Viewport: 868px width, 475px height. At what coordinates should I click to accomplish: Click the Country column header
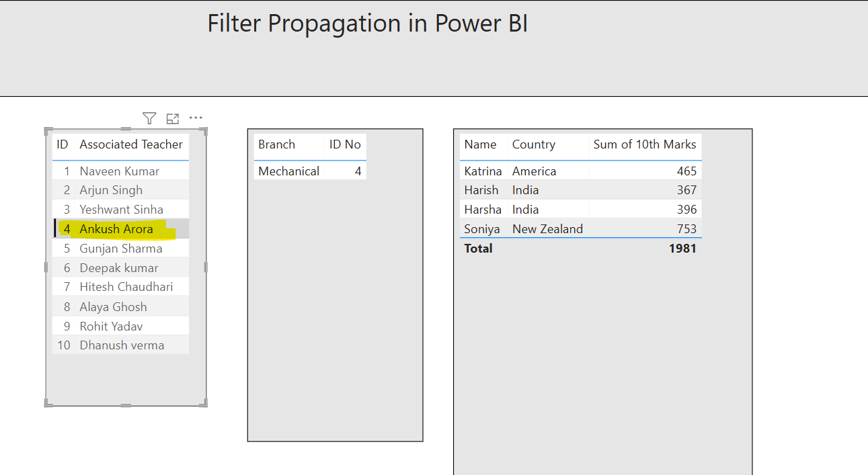point(533,144)
